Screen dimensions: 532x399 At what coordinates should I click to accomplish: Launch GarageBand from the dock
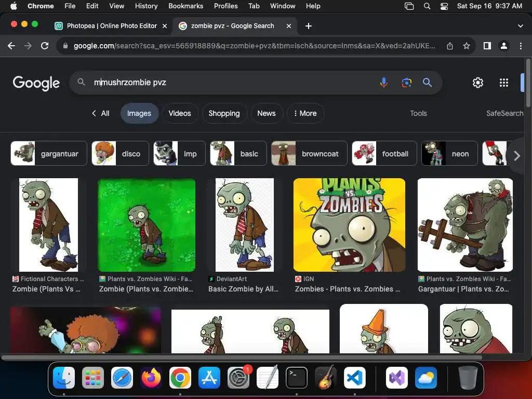coord(326,378)
